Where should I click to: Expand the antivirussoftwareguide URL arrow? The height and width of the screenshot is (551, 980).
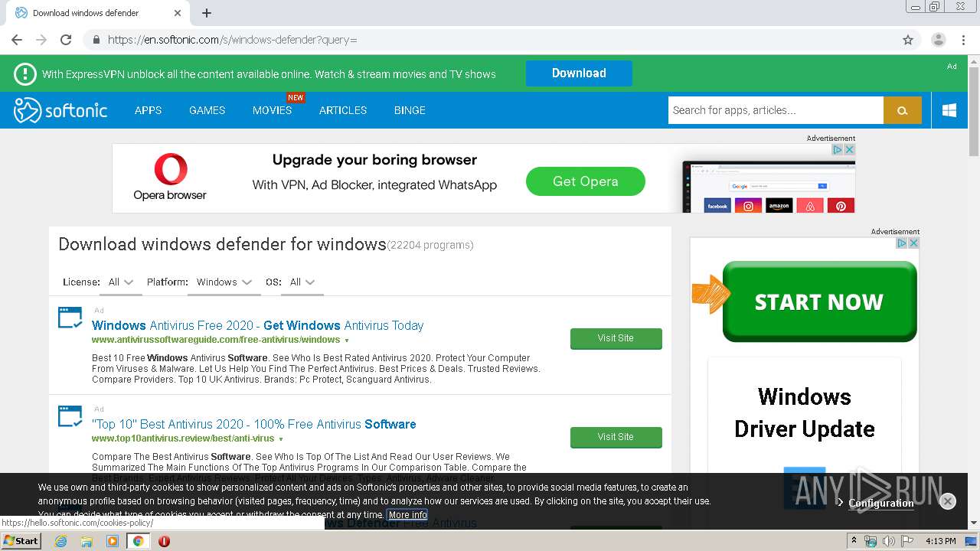(347, 341)
